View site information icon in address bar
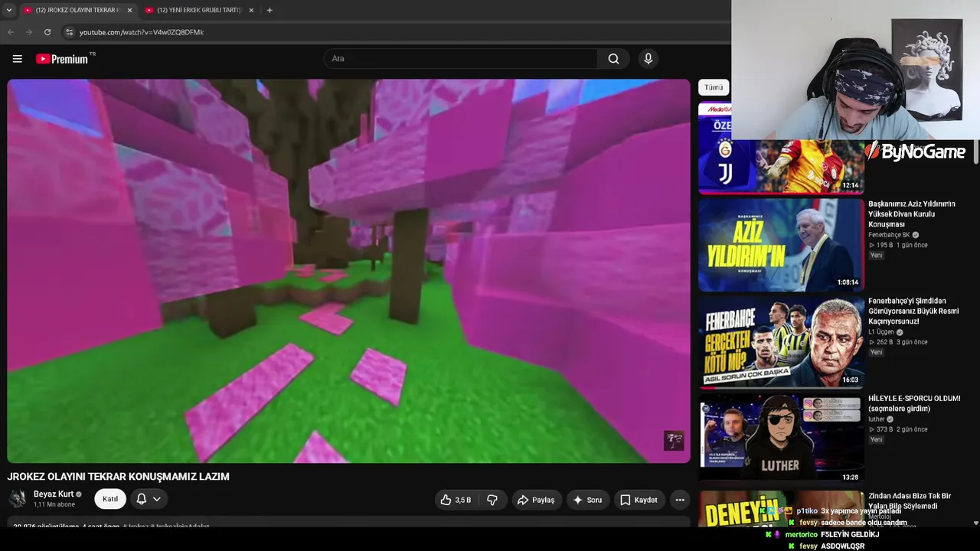Viewport: 980px width, 551px height. point(69,32)
